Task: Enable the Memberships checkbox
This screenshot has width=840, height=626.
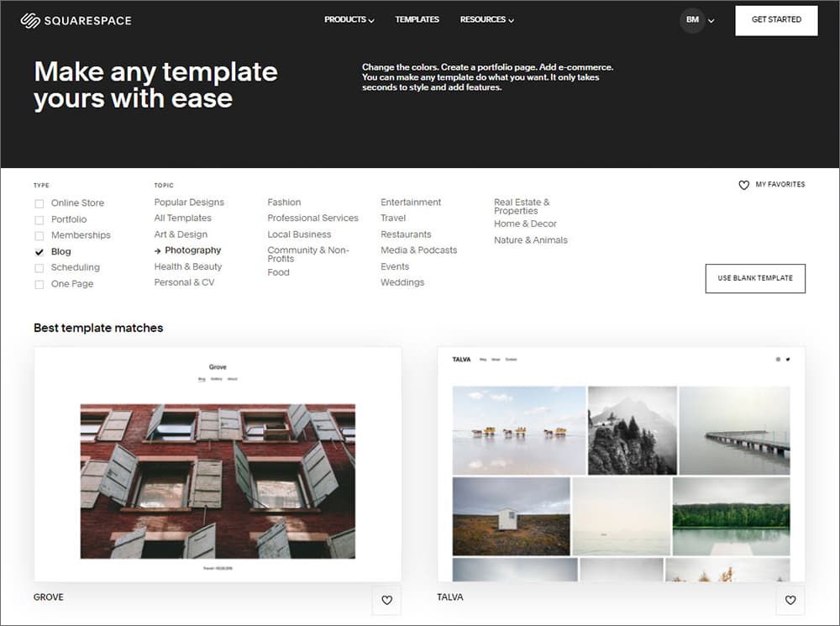Action: 39,236
